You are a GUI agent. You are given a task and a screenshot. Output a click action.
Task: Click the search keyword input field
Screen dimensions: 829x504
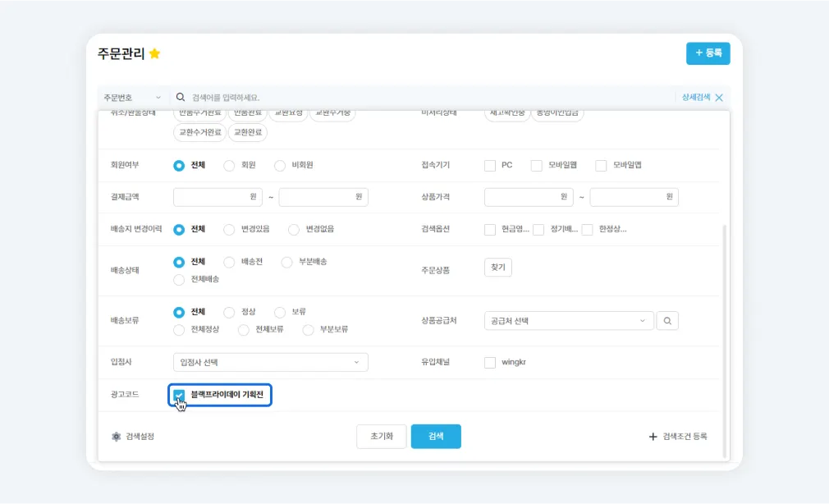431,98
